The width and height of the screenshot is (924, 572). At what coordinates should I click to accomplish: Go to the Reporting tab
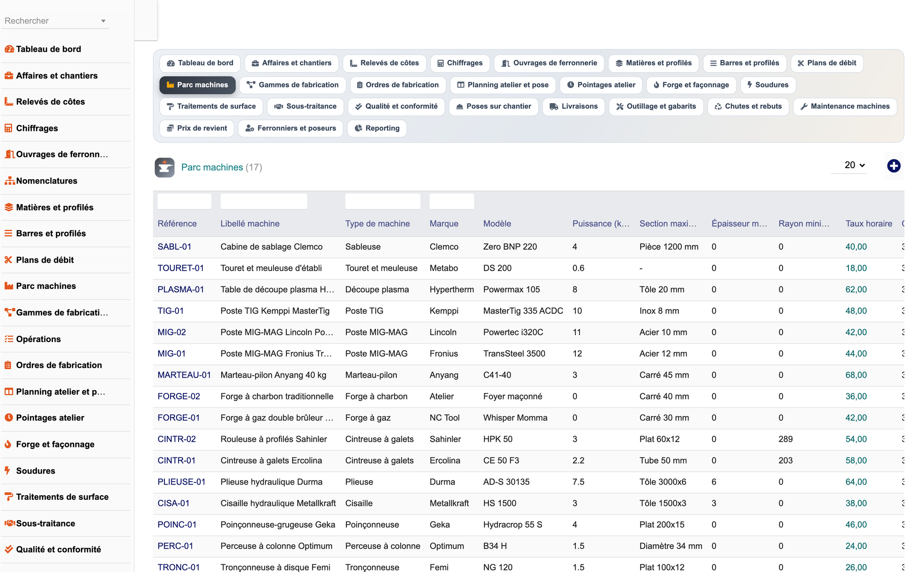377,128
